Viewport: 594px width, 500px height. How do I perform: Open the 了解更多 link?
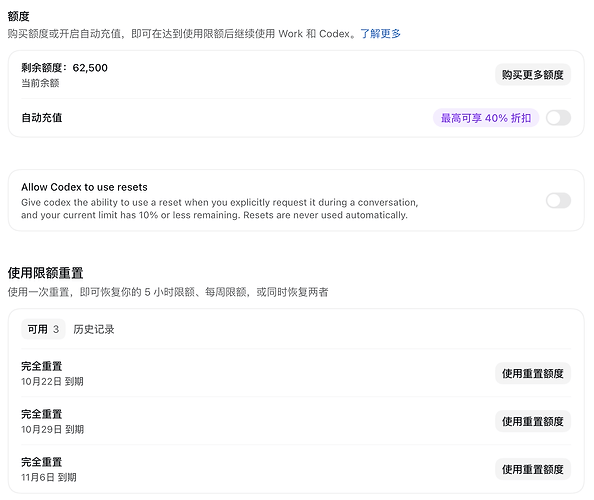380,34
